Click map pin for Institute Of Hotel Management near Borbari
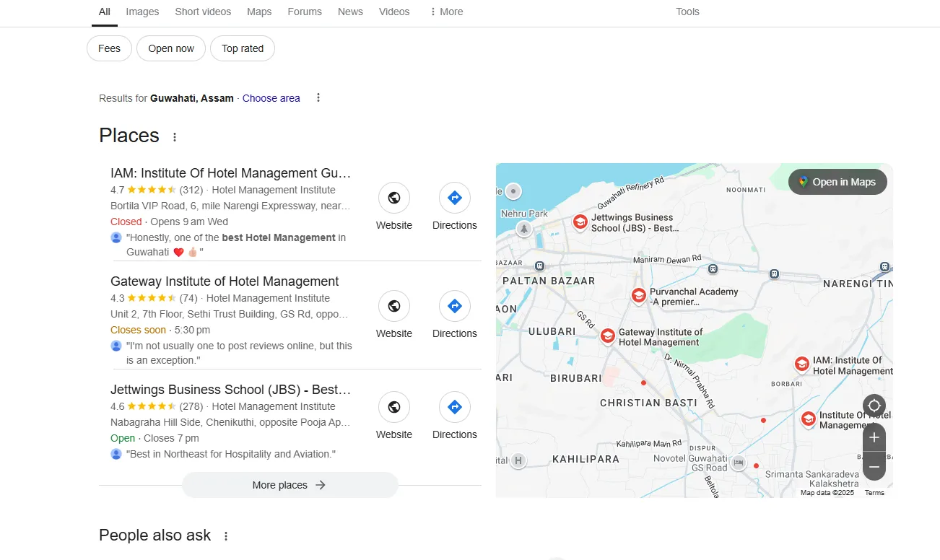The height and width of the screenshot is (560, 940). [x=808, y=419]
